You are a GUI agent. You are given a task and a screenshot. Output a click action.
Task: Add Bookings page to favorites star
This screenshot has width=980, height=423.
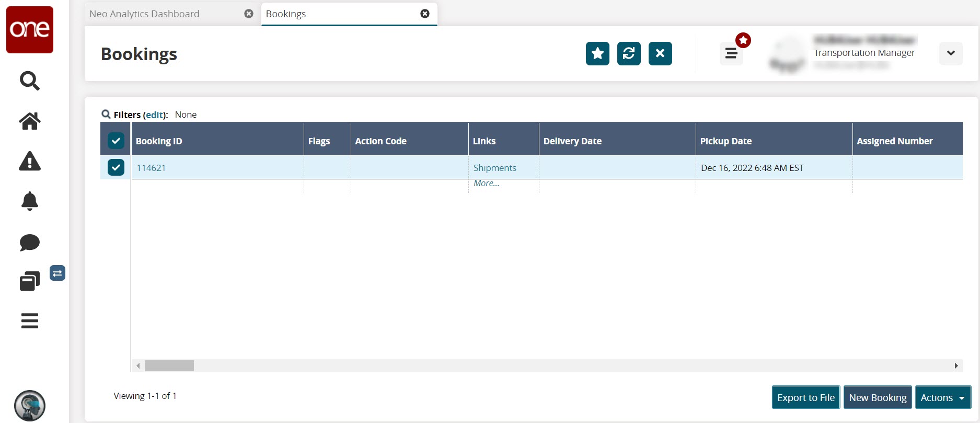pyautogui.click(x=597, y=53)
